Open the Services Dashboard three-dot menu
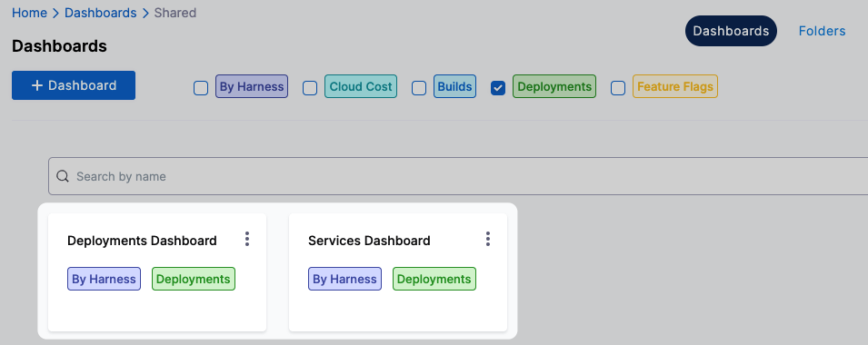 tap(488, 239)
